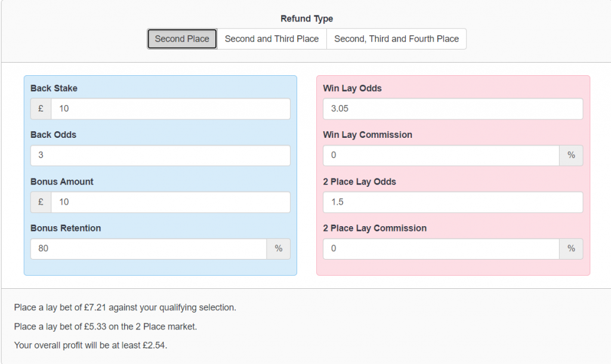The height and width of the screenshot is (364, 611).
Task: Click the percent symbol beside Win Lay Commission
Action: point(571,156)
